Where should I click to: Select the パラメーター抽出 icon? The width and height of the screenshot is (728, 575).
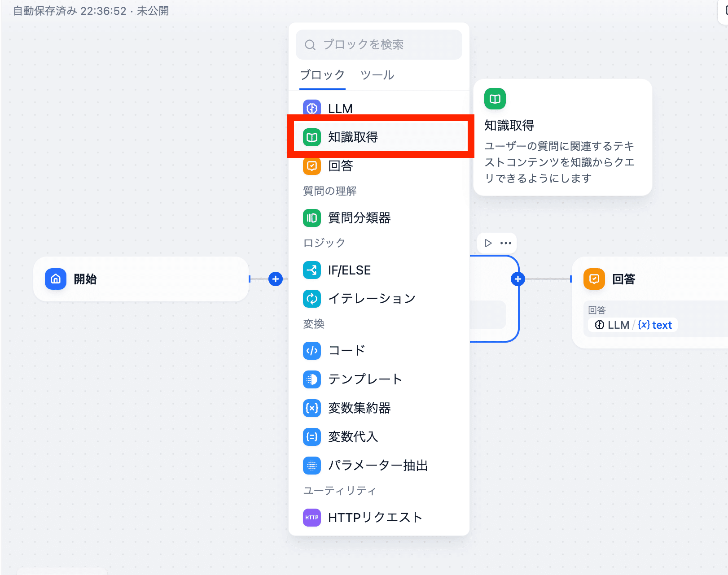[x=311, y=465]
